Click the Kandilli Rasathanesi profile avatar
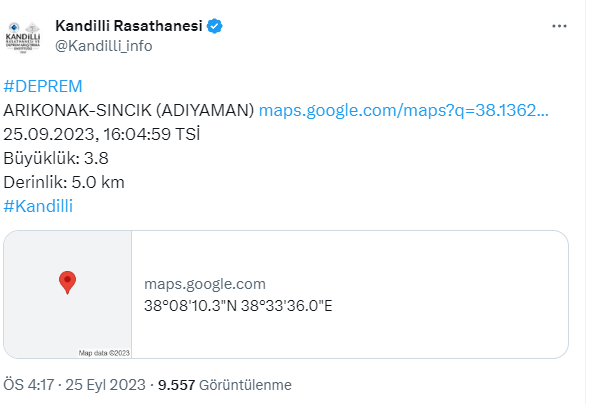Image resolution: width=600 pixels, height=404 pixels. click(23, 37)
